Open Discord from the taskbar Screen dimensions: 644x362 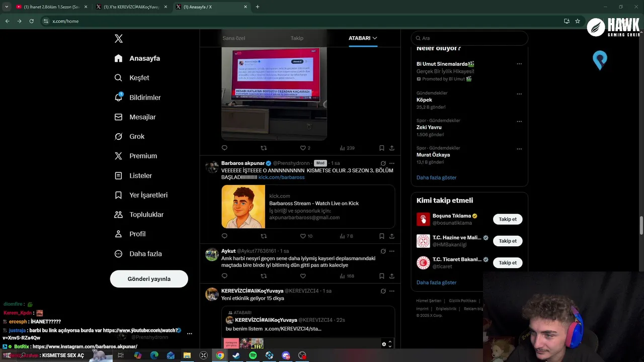pyautogui.click(x=286, y=355)
